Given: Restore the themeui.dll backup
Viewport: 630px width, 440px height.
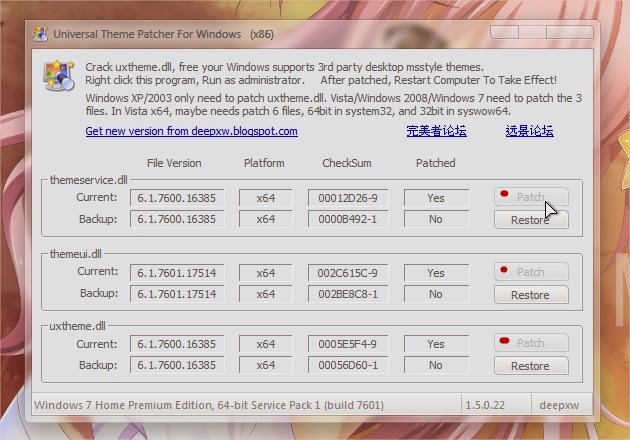Looking at the screenshot, I should point(531,295).
